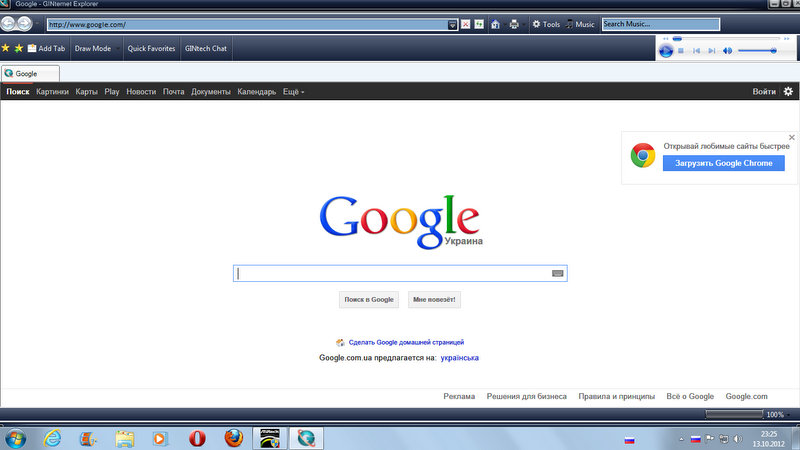
Task: Click the Поиск в Google button
Action: [368, 299]
